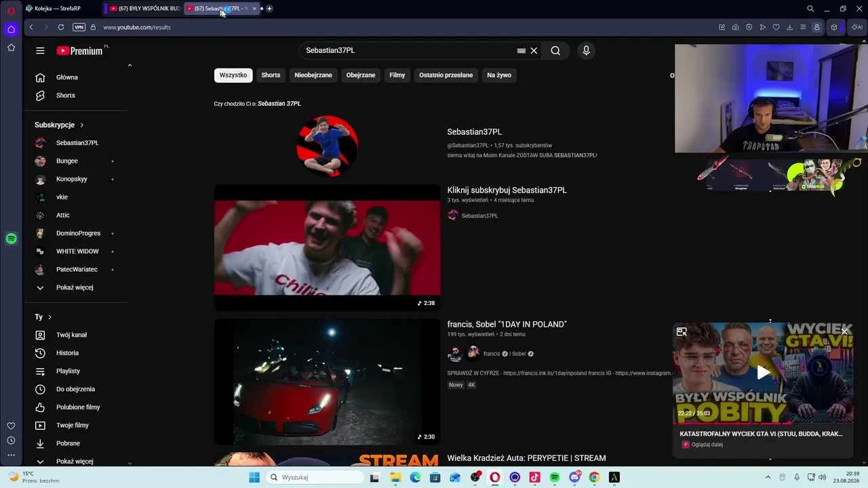Open Opera snapshot camera tool

pos(736,27)
